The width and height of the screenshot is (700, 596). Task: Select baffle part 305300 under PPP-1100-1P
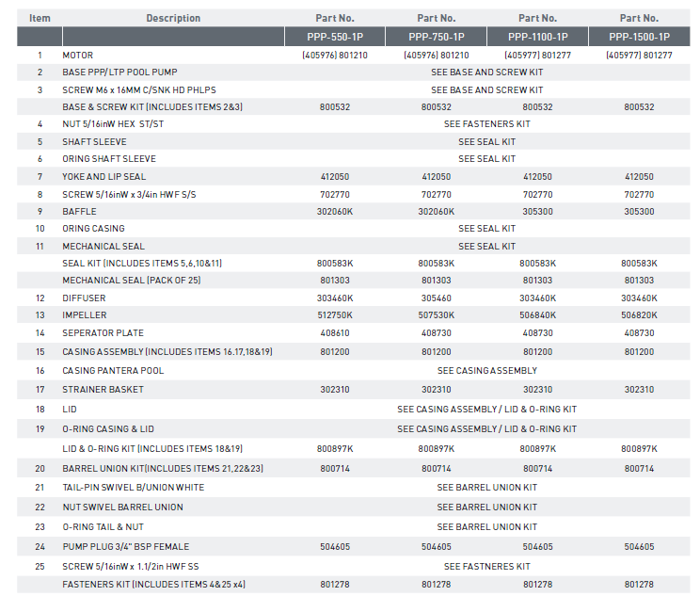(x=537, y=212)
